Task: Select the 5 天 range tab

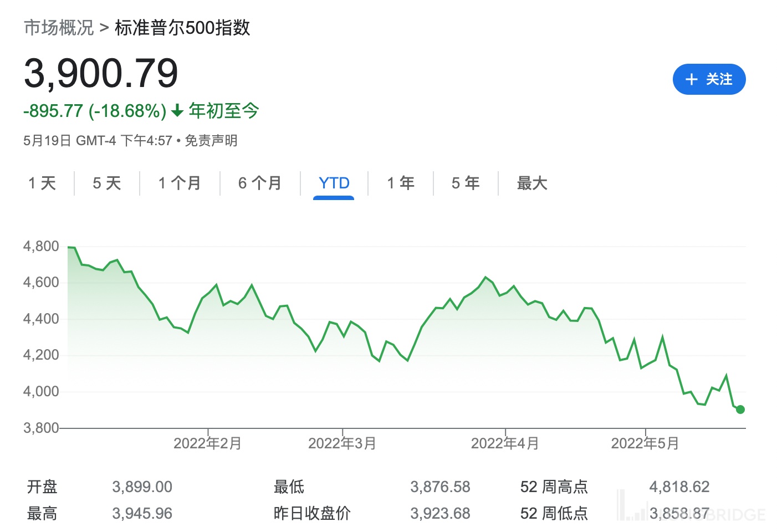Action: (x=107, y=183)
